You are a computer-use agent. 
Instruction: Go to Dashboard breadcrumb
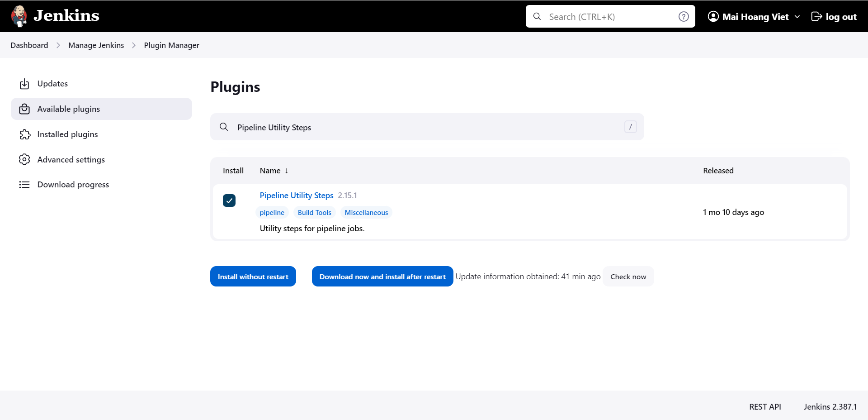[x=29, y=45]
